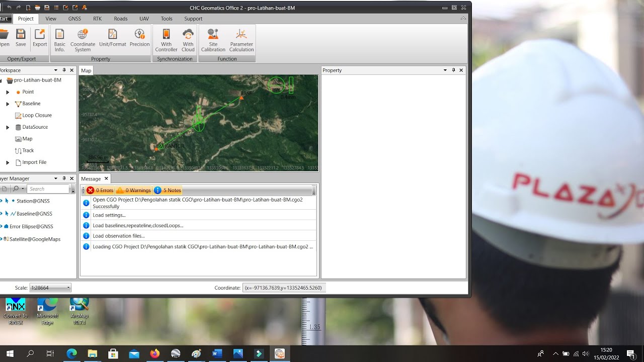Open Precision settings
Screen dimensions: 644x362
coord(139,38)
